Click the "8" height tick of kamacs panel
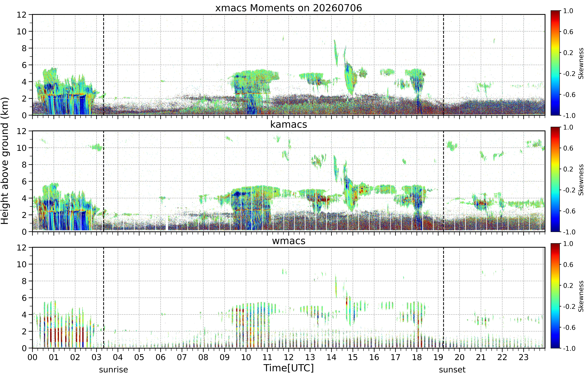Screen dimensions: 588x378 click(x=24, y=165)
